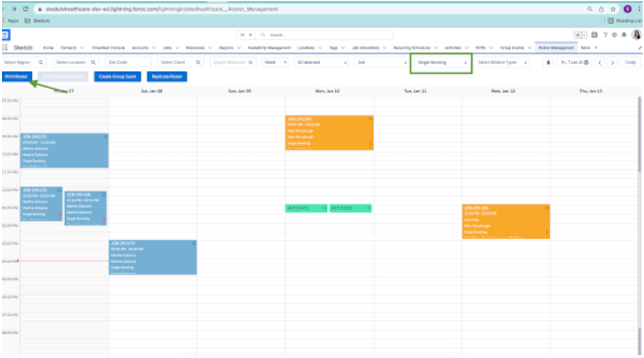Click the warning icon on Wednesday orange job
Screen dimensions: 644x358
(x=547, y=233)
